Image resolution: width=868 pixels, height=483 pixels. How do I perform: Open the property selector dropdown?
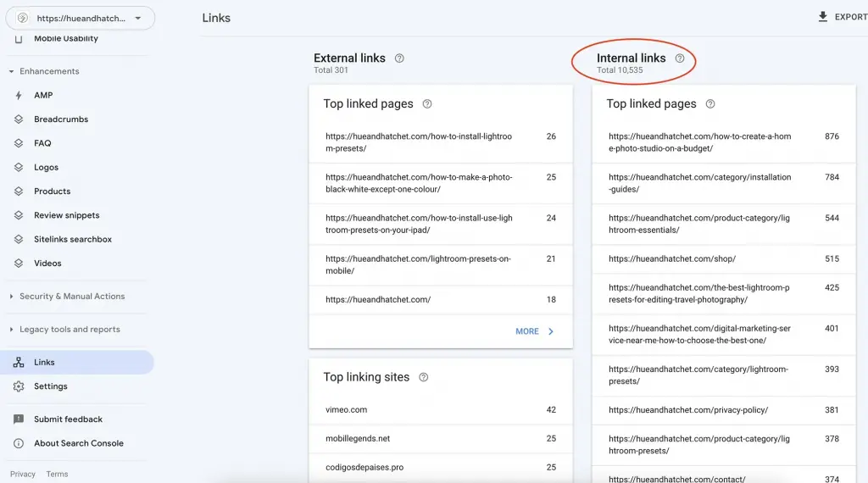(x=81, y=18)
